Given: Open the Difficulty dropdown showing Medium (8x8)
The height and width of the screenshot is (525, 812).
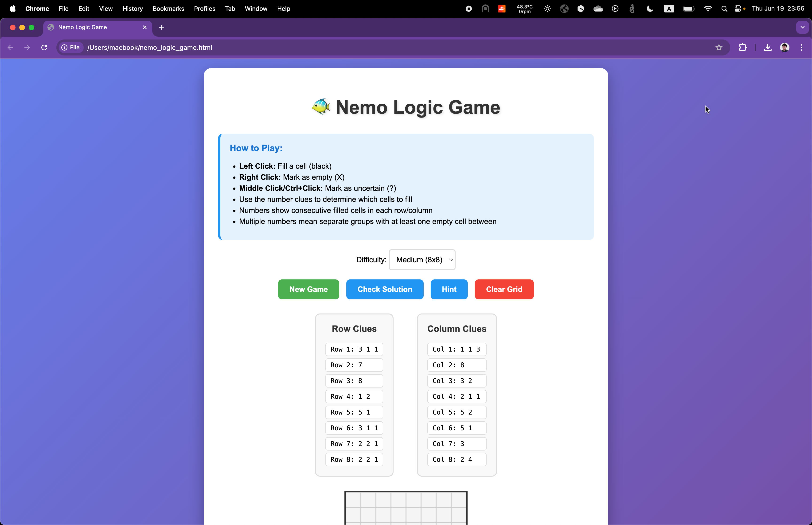Looking at the screenshot, I should (x=422, y=260).
